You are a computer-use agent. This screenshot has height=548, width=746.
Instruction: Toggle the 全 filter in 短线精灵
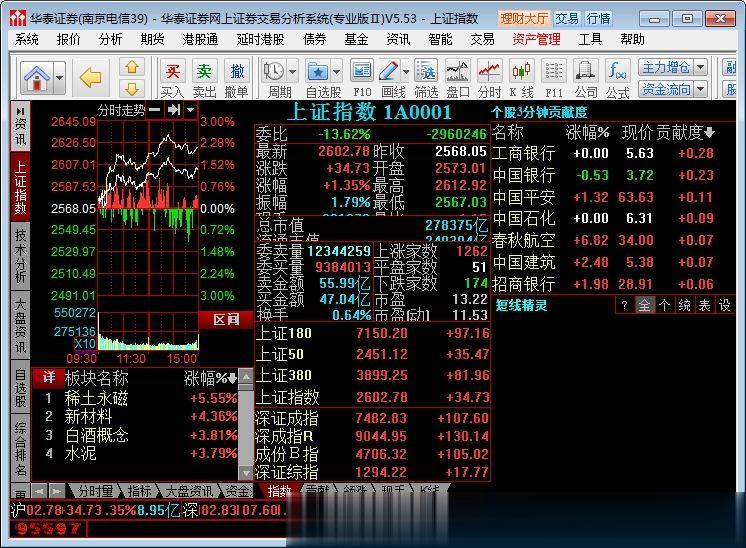[x=644, y=305]
